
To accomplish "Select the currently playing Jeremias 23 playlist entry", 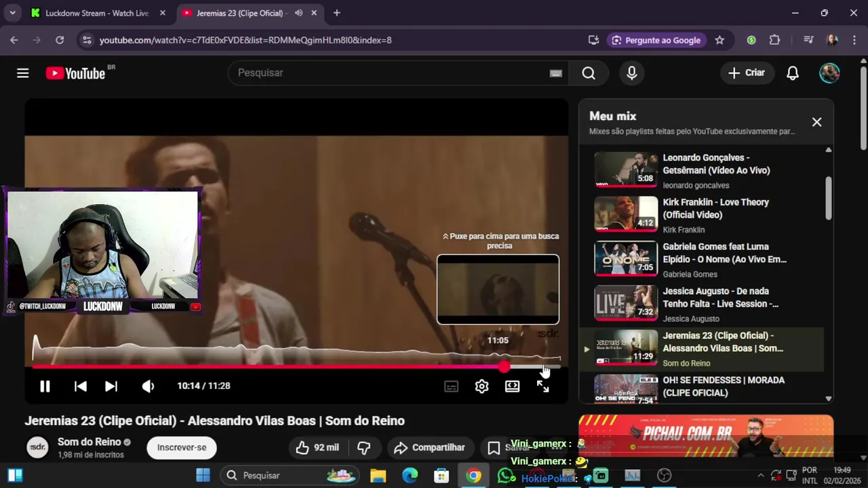I will [702, 348].
